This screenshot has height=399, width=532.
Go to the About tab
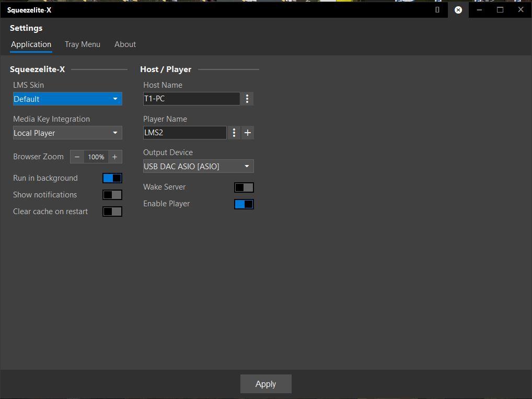(125, 44)
